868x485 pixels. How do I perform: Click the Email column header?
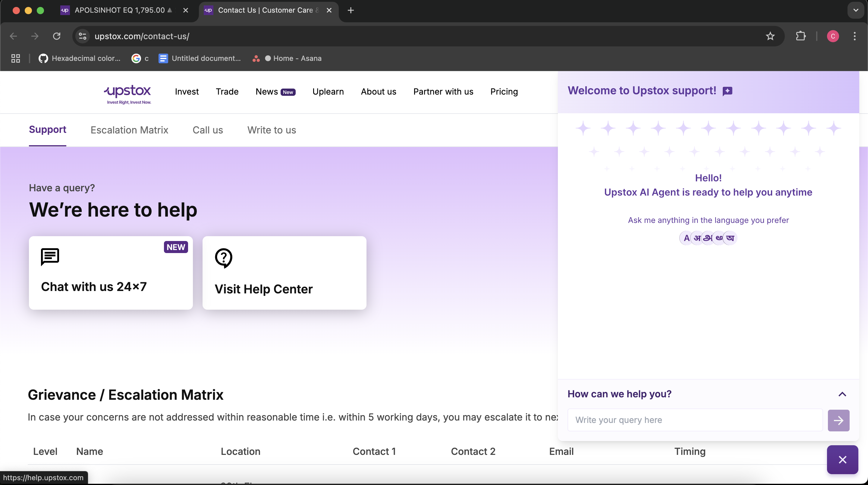point(561,451)
